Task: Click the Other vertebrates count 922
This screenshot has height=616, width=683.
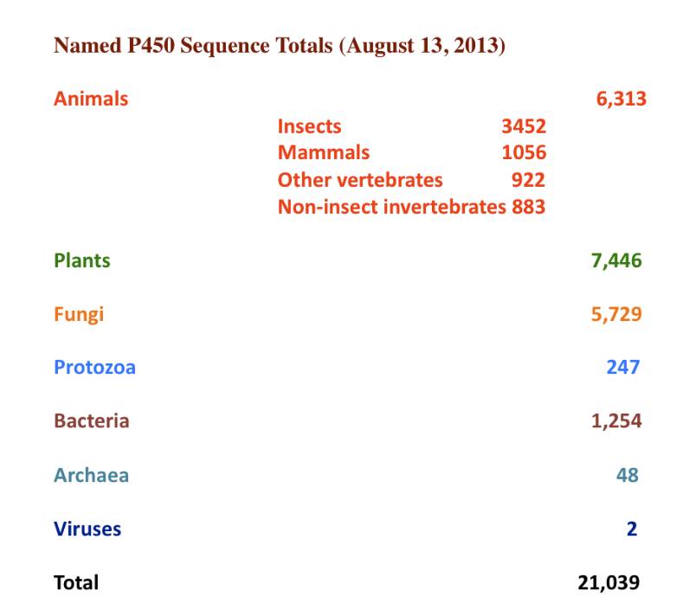Action: [x=528, y=180]
